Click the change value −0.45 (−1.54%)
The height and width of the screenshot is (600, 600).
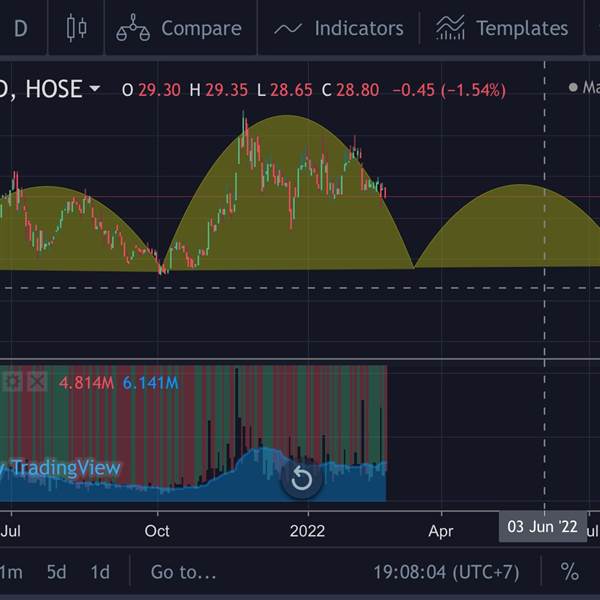coord(449,90)
